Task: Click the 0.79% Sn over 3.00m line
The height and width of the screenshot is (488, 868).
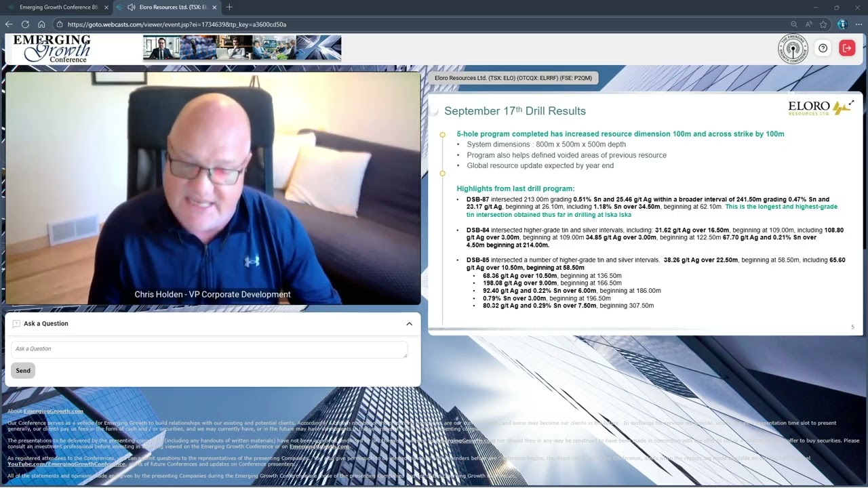Action: tap(547, 298)
